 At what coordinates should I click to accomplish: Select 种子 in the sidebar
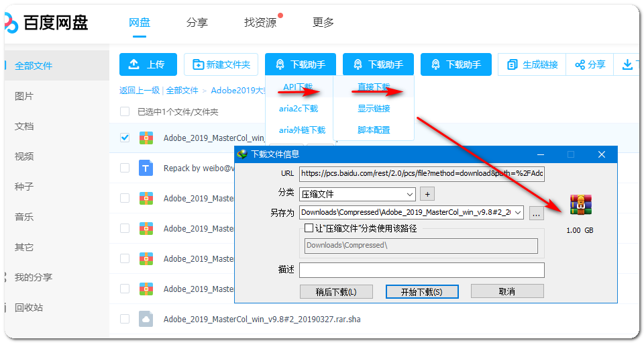[24, 187]
